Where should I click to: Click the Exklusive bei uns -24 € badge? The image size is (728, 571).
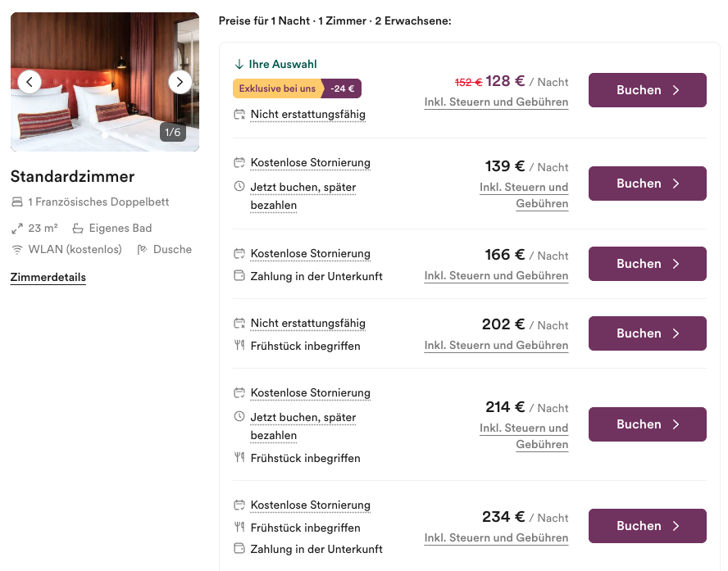[297, 88]
